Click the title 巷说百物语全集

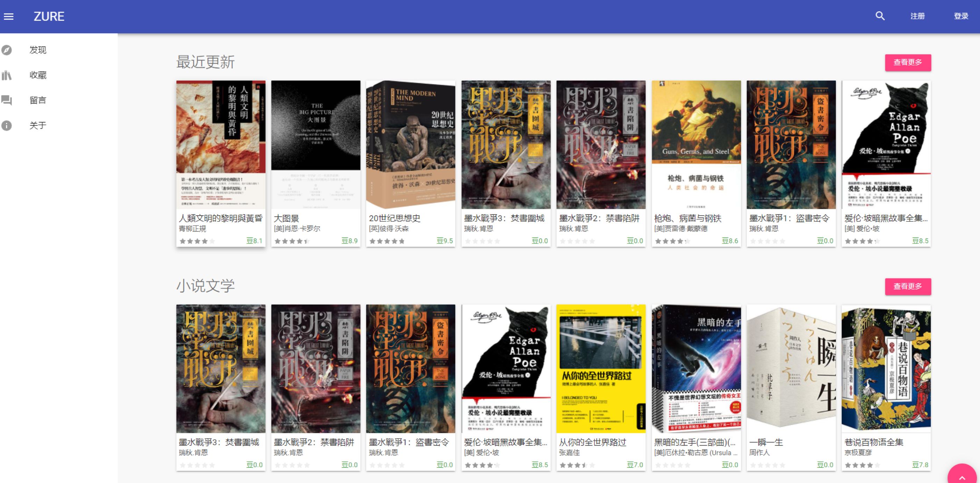(874, 442)
